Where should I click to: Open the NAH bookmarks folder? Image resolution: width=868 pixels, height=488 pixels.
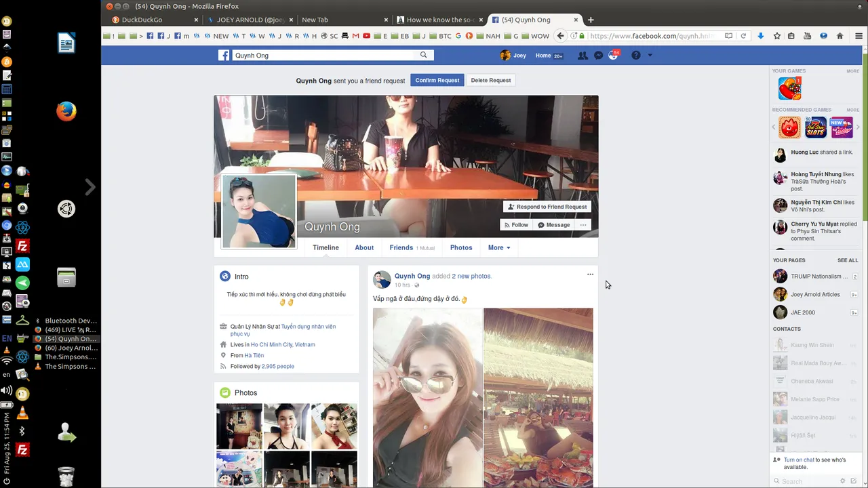click(488, 36)
